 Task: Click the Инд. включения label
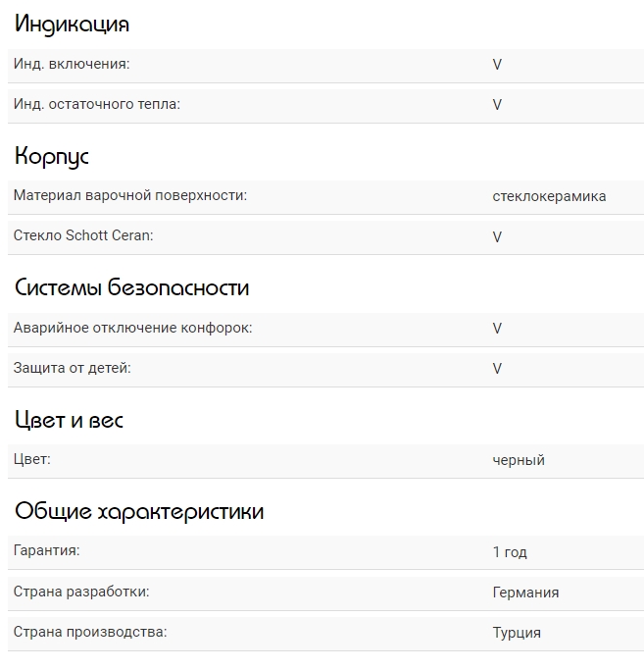coord(72,64)
